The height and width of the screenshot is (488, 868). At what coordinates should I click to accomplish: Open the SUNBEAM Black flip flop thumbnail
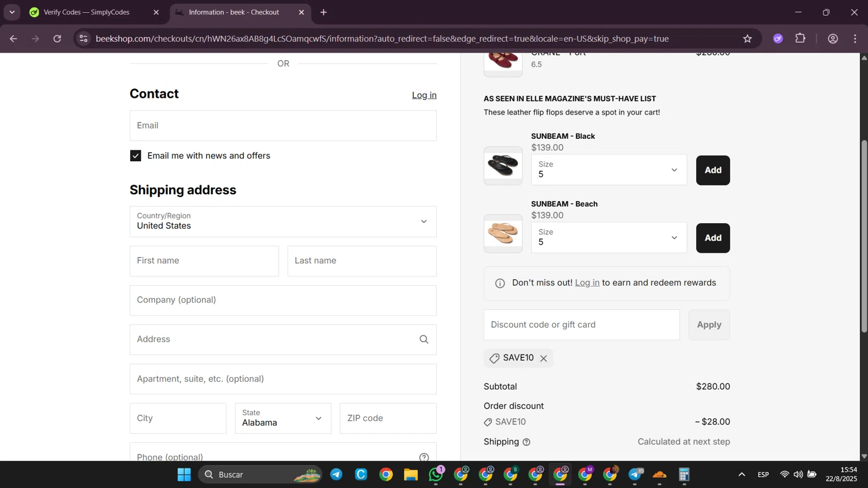tap(503, 166)
